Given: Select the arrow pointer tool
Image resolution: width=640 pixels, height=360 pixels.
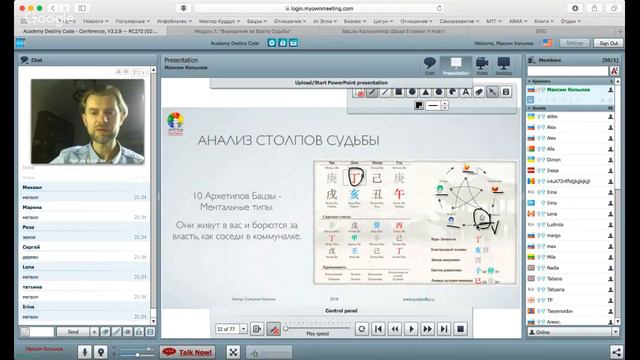Looking at the screenshot, I should 493,92.
